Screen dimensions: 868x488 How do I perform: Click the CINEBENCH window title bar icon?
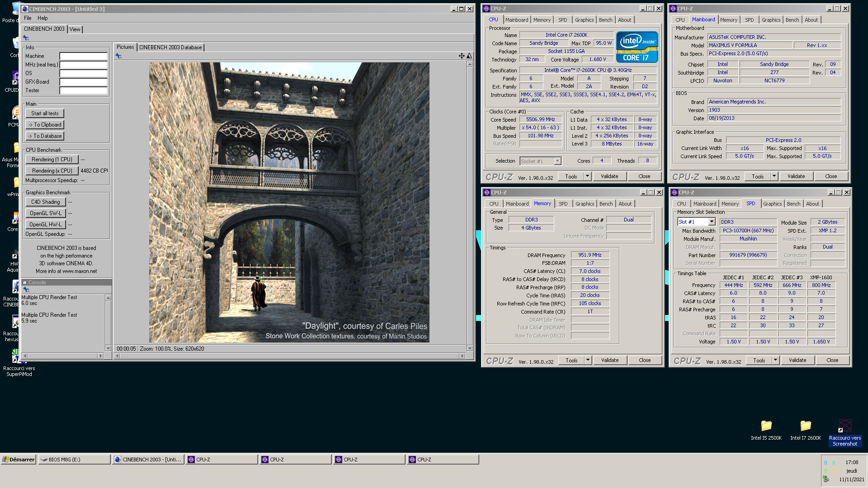click(25, 9)
